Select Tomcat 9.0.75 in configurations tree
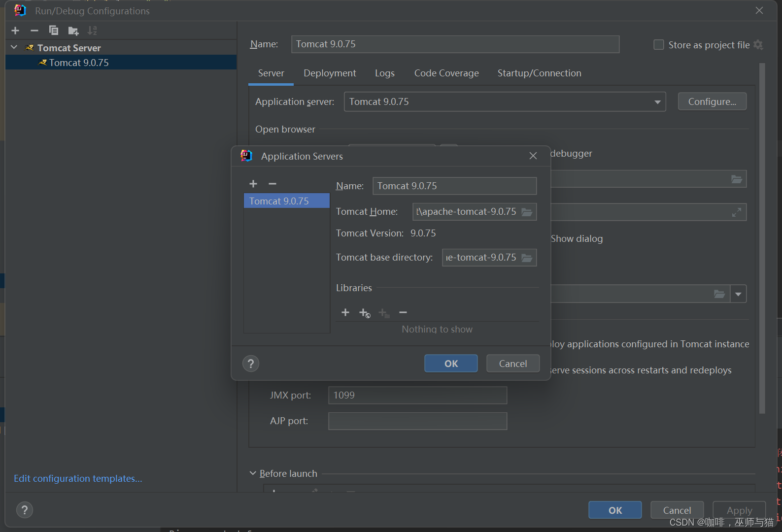The image size is (782, 532). pos(121,63)
